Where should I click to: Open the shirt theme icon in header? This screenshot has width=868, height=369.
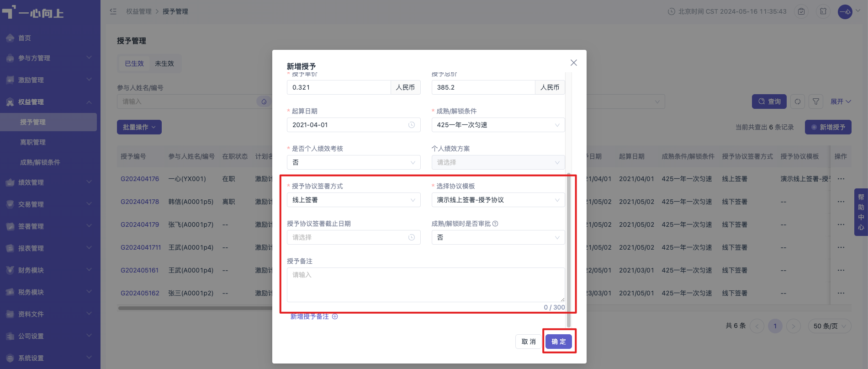[x=823, y=11]
